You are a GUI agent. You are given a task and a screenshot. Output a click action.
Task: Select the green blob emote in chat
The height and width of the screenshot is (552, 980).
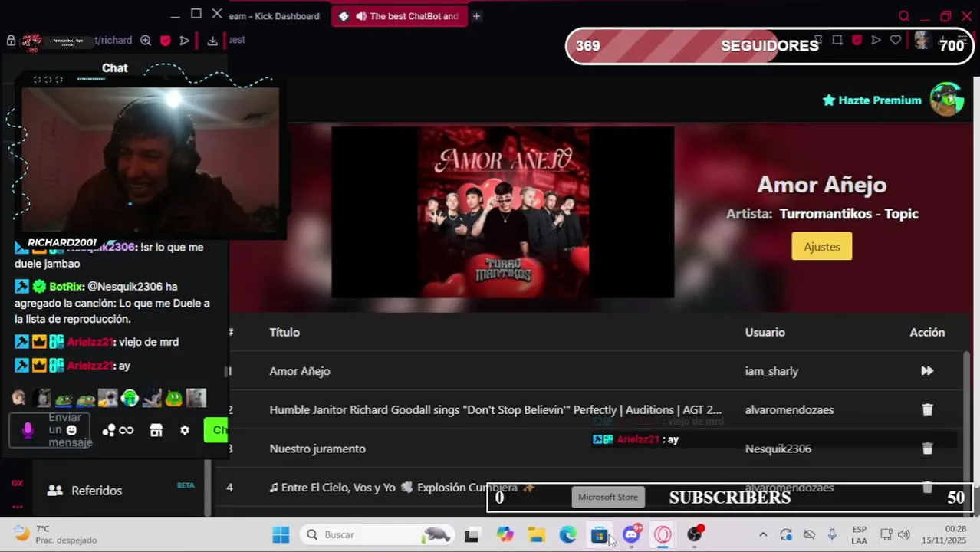click(x=175, y=397)
